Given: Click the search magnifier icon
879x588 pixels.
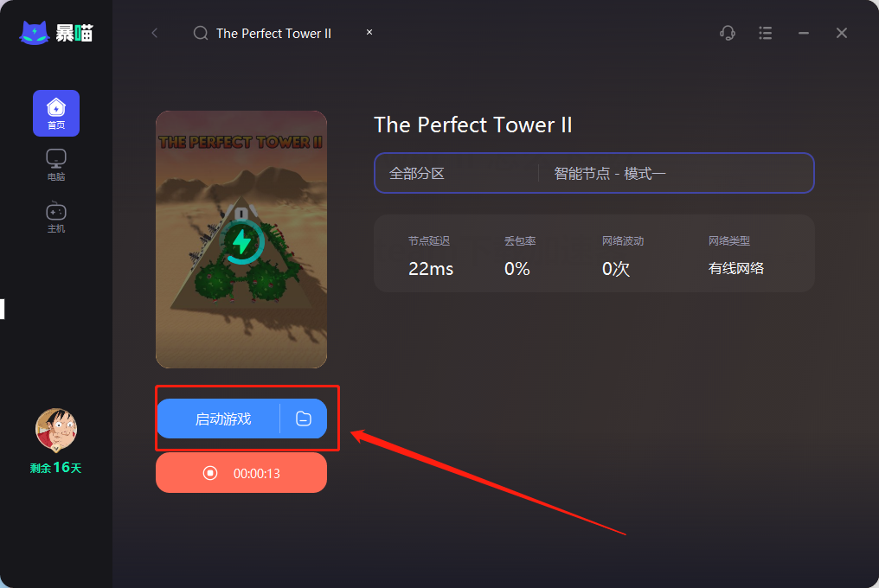Looking at the screenshot, I should click(x=201, y=33).
